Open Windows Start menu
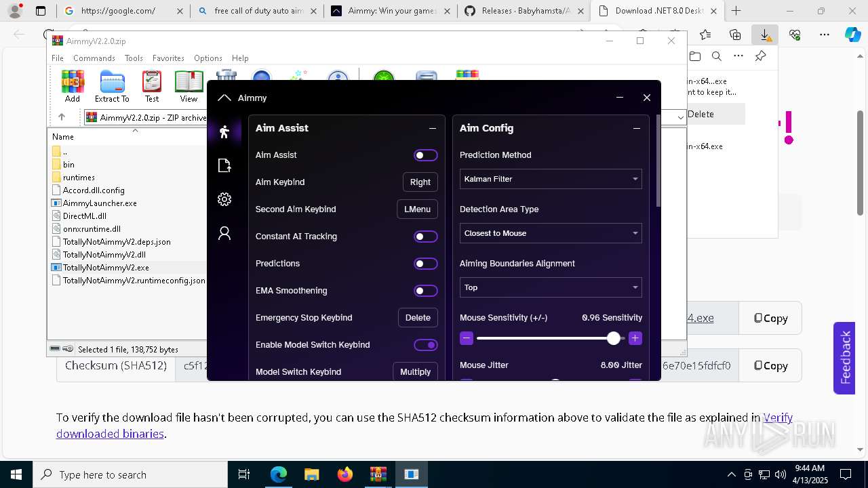868x488 pixels. (x=16, y=474)
